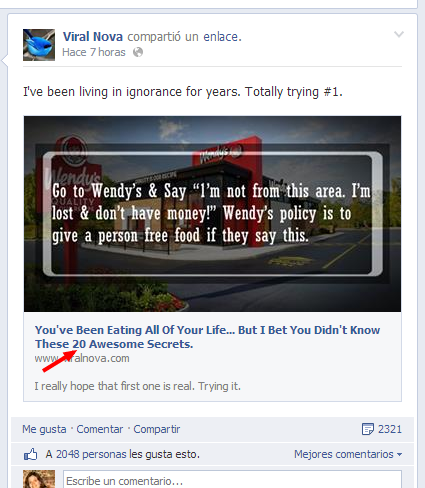
Task: Click the 'Comentar' action link
Action: click(x=100, y=429)
